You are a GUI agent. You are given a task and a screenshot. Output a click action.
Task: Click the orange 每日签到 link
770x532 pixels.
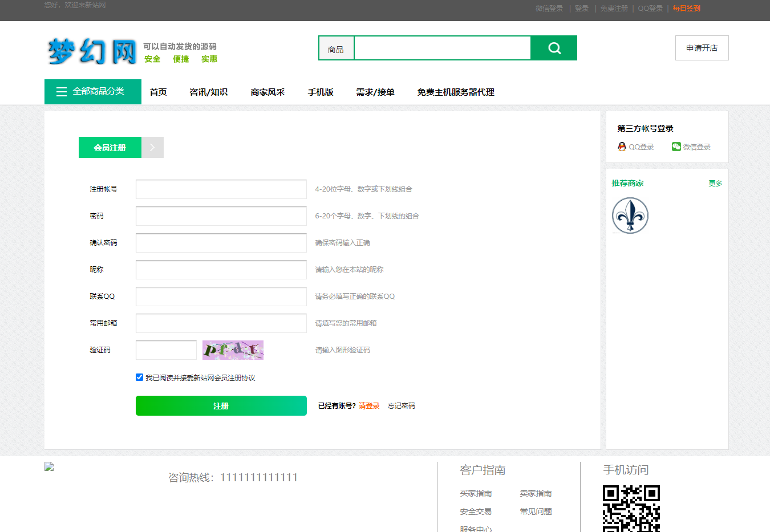[686, 9]
